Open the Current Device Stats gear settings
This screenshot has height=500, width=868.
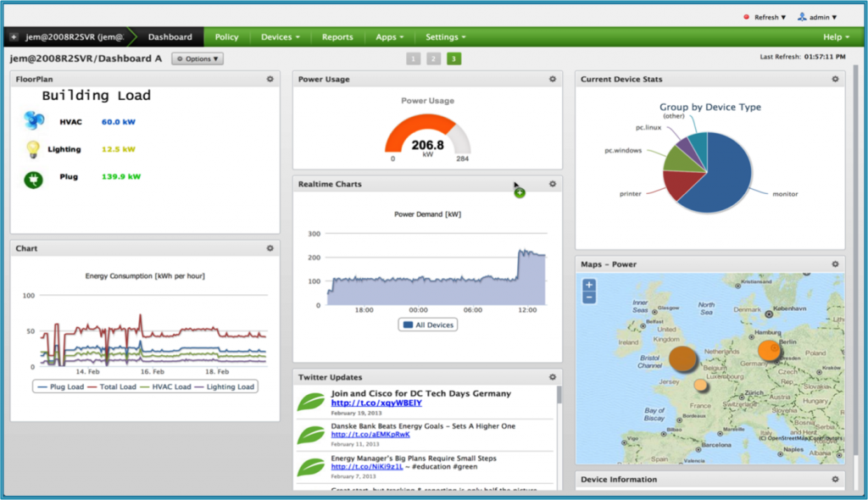tap(834, 79)
